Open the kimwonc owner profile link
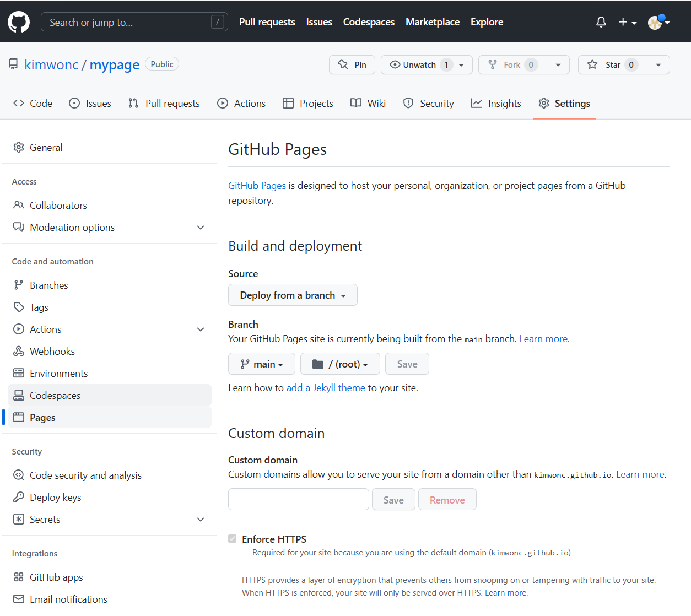 tap(51, 64)
